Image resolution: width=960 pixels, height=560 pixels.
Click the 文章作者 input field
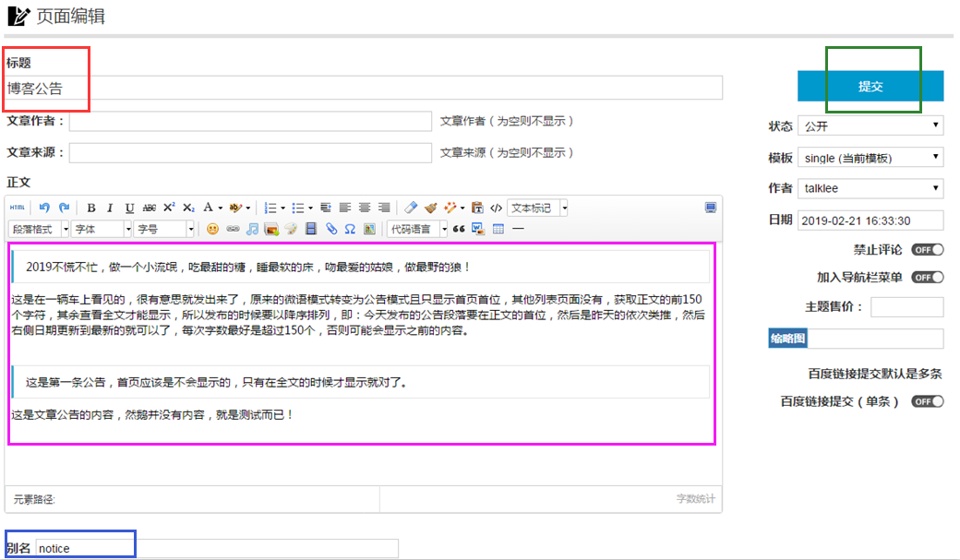click(250, 122)
